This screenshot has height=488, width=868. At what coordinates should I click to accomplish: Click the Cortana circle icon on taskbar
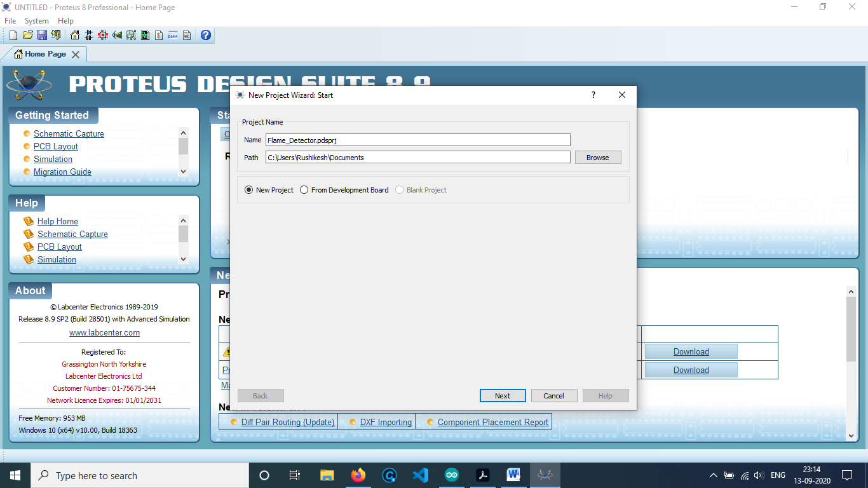(x=264, y=475)
